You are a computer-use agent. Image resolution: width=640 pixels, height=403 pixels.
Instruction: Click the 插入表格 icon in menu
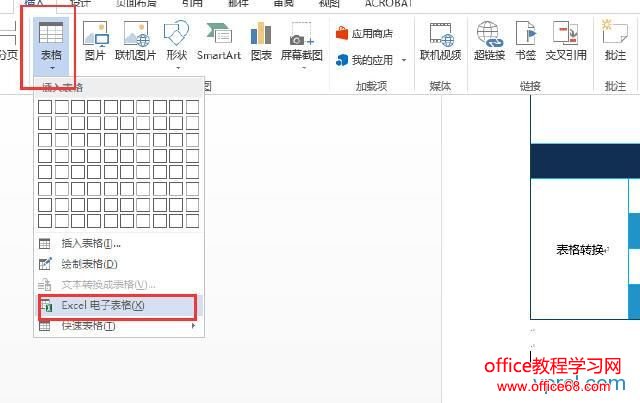coord(44,244)
